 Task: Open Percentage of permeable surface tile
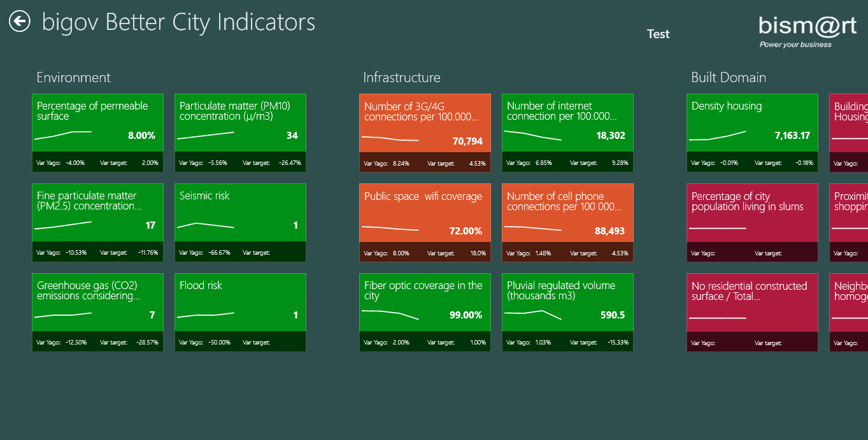coord(97,132)
